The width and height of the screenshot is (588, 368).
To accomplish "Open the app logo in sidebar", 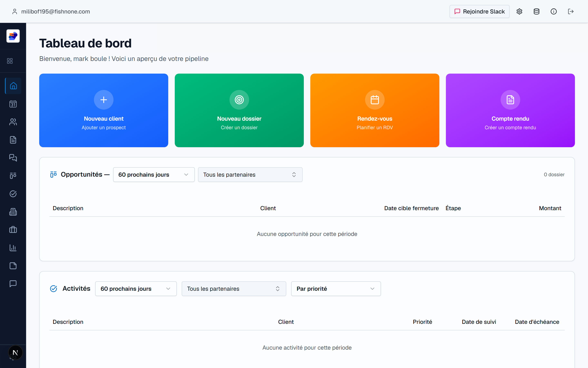I will click(13, 36).
